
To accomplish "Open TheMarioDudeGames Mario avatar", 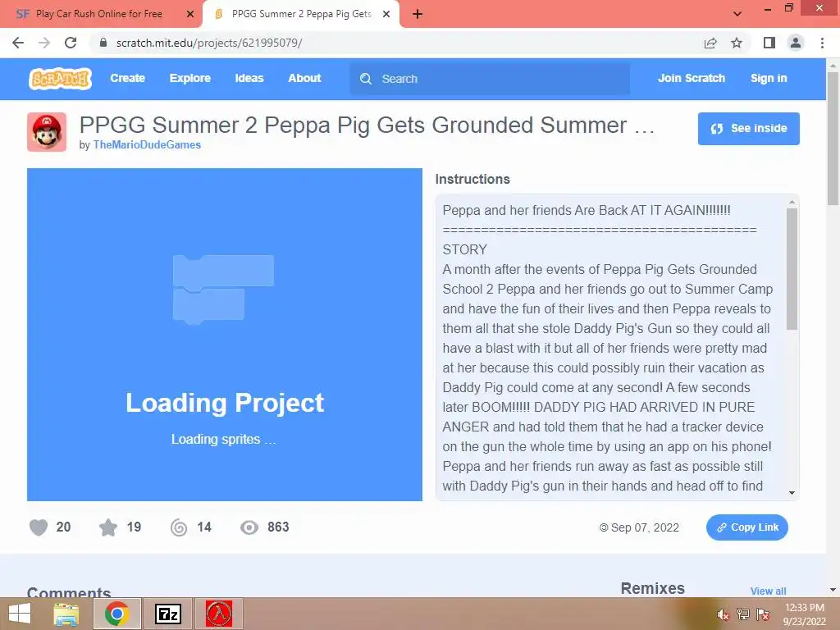I will [47, 132].
